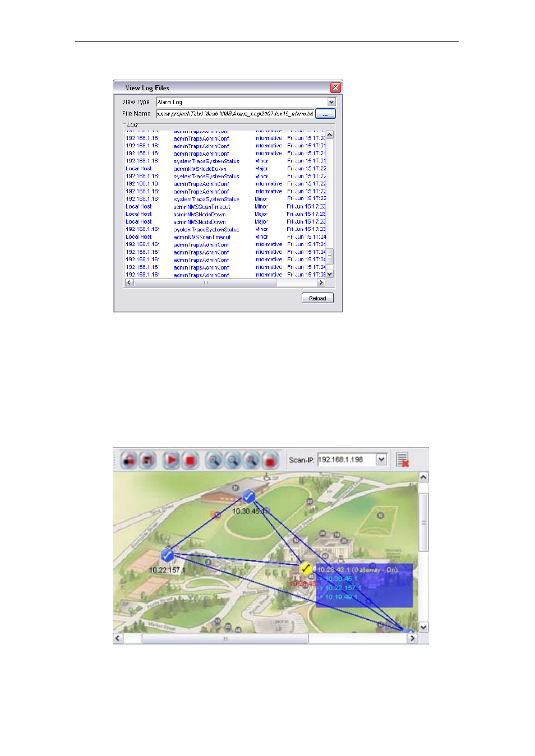Click the third magnifier zoom icon
Screen dimensions: 535x756
click(x=252, y=461)
